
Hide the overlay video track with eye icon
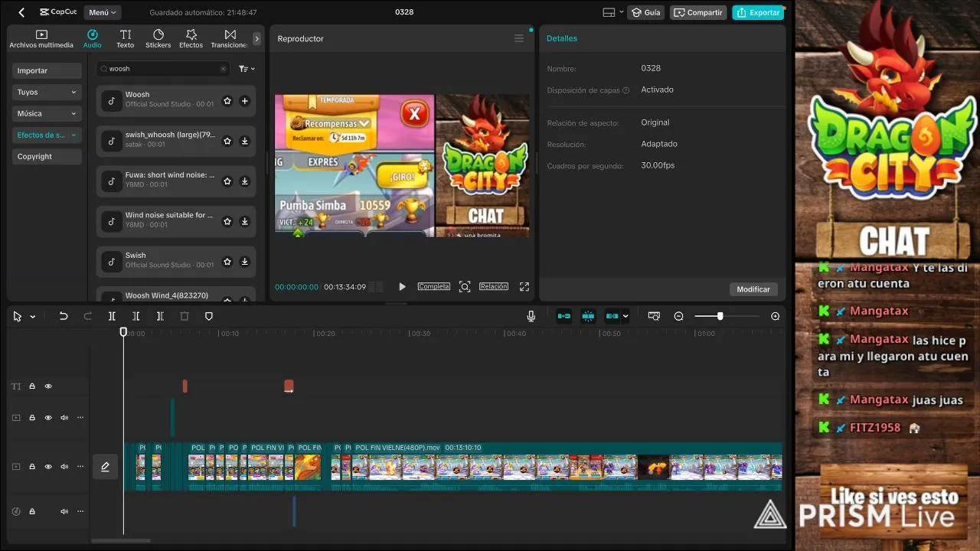click(x=48, y=418)
